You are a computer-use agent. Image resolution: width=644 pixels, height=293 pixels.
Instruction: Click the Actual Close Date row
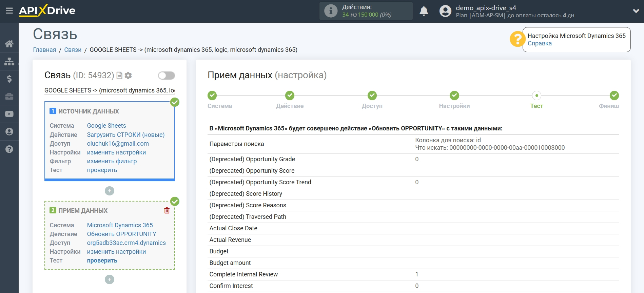(413, 228)
